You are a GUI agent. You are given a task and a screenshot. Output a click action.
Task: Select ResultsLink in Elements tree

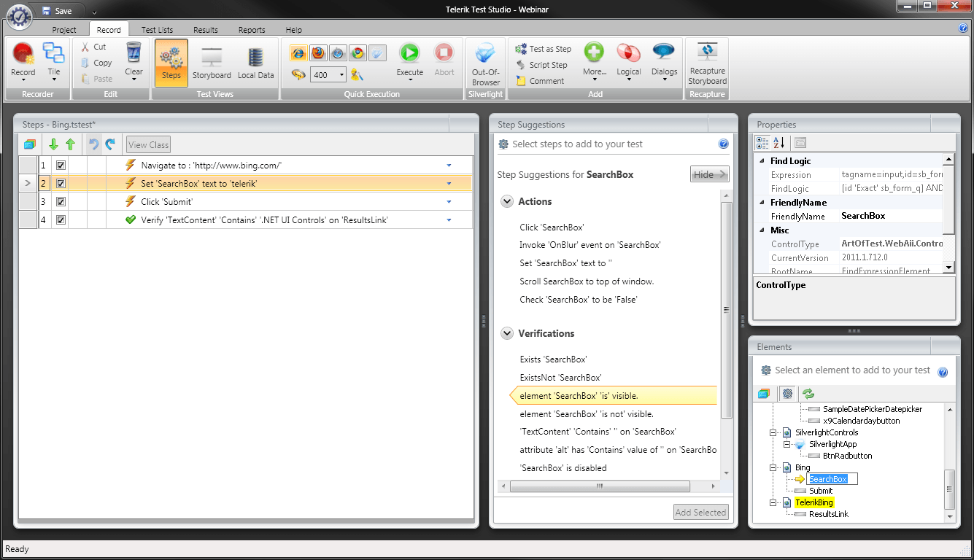point(829,514)
